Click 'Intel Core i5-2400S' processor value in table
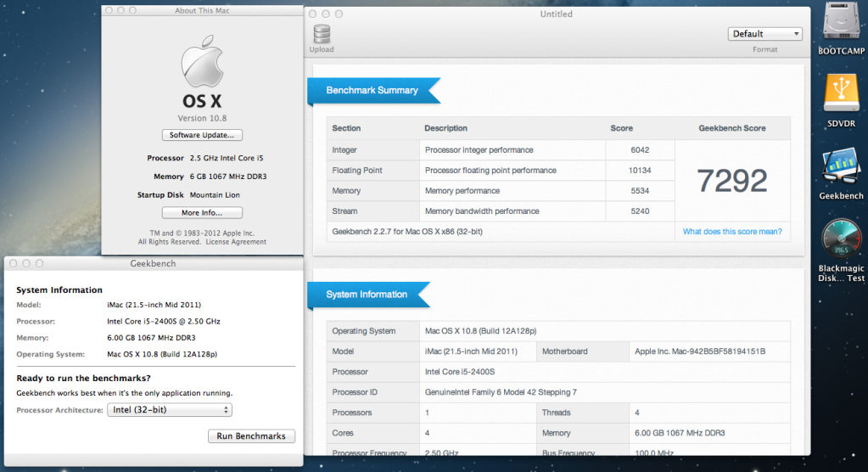Viewport: 868px width, 472px height. [x=460, y=372]
